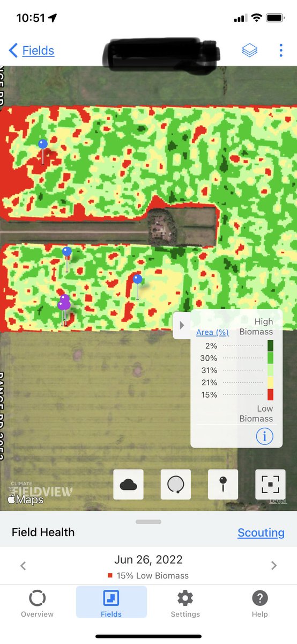The width and height of the screenshot is (297, 644).
Task: Tap the green 30% swatch
Action: click(x=270, y=358)
